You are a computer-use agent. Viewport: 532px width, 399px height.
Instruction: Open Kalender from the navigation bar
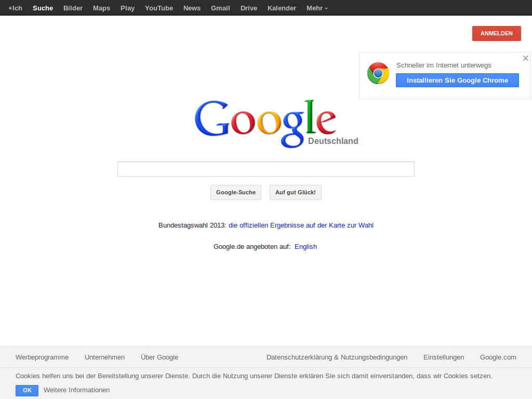pos(282,8)
